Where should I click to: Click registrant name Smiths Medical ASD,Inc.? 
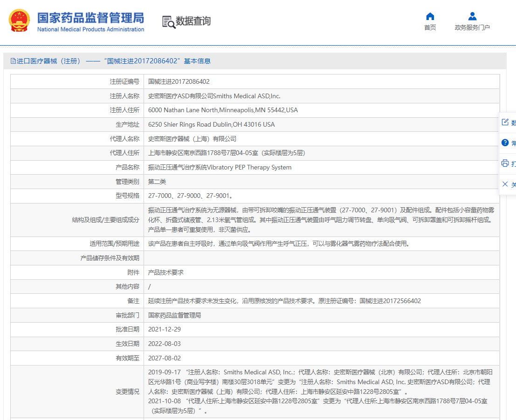pos(214,96)
